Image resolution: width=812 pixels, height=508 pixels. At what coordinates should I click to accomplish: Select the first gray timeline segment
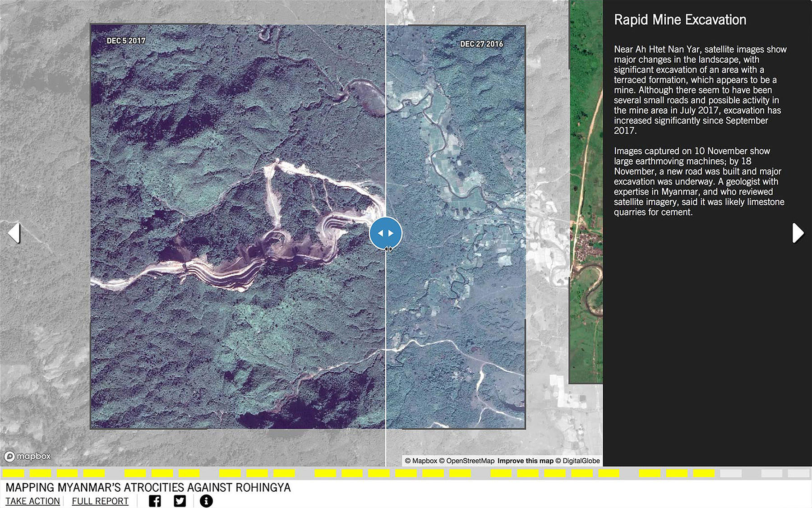(x=731, y=473)
